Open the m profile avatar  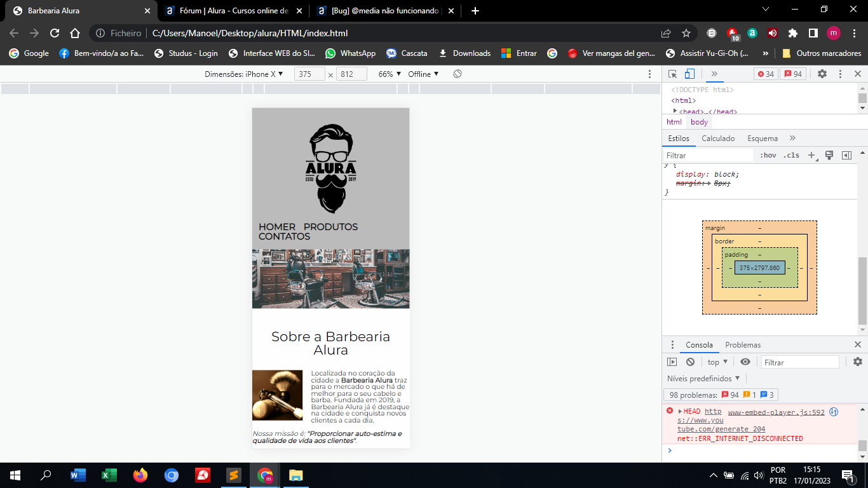[x=834, y=33]
